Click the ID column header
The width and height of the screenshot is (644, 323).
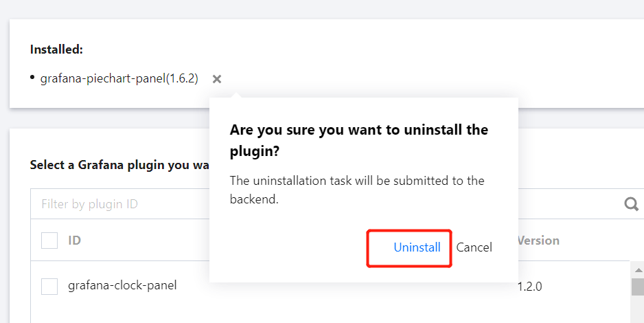[x=74, y=241]
